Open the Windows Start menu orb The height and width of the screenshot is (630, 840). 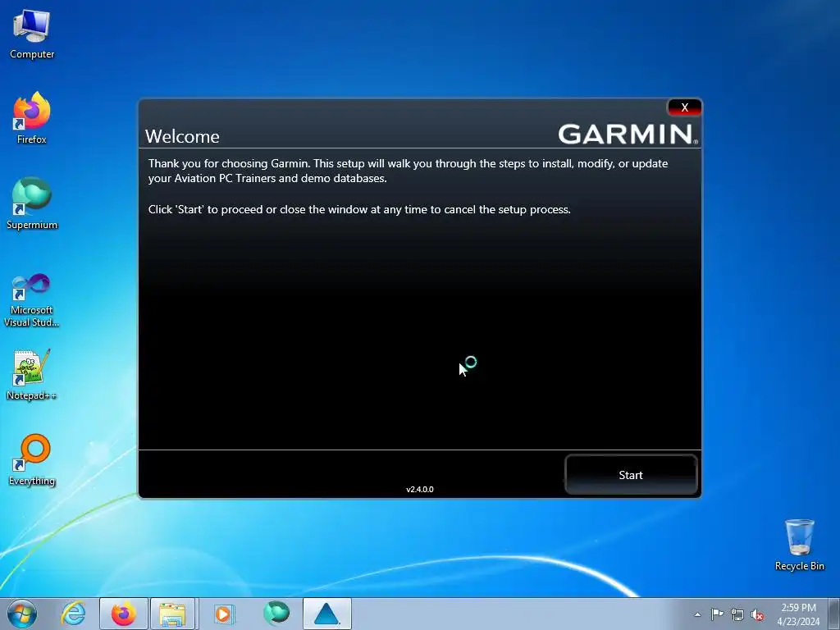[x=22, y=614]
